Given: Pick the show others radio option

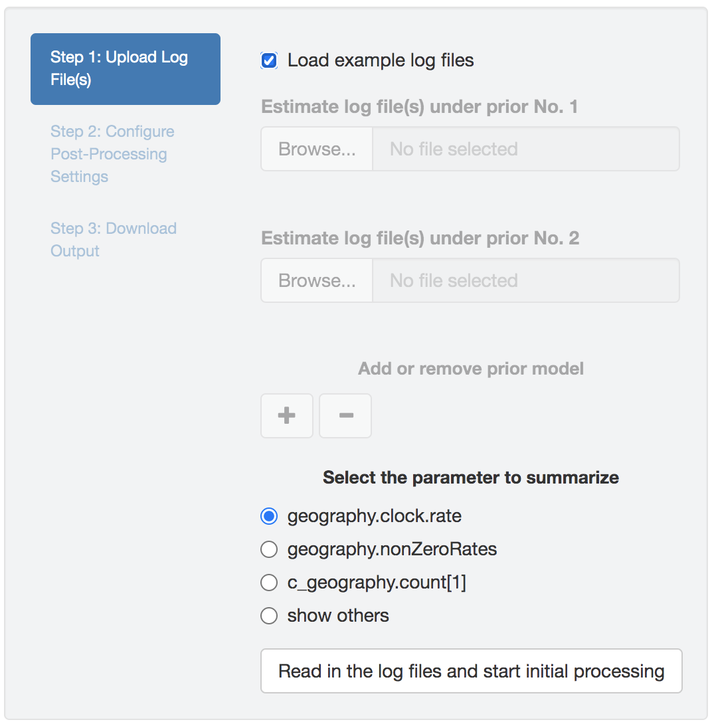Looking at the screenshot, I should 269,616.
